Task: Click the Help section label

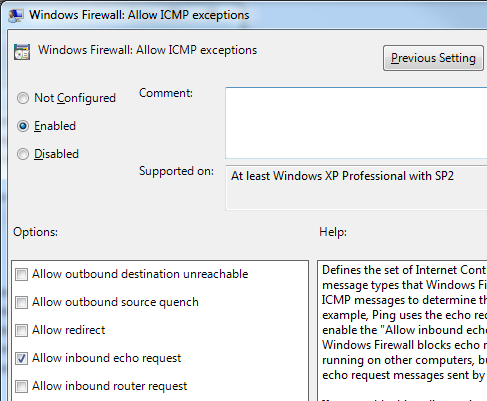Action: click(333, 232)
